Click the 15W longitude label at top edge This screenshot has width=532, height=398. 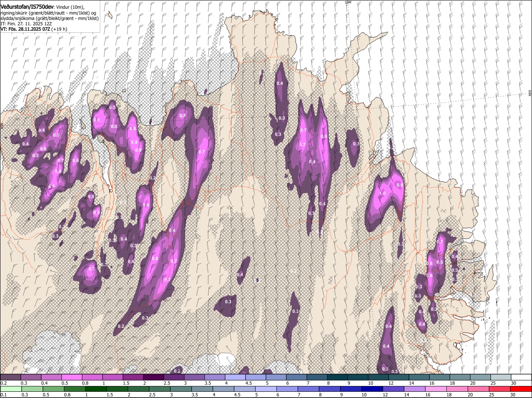(348, 2)
